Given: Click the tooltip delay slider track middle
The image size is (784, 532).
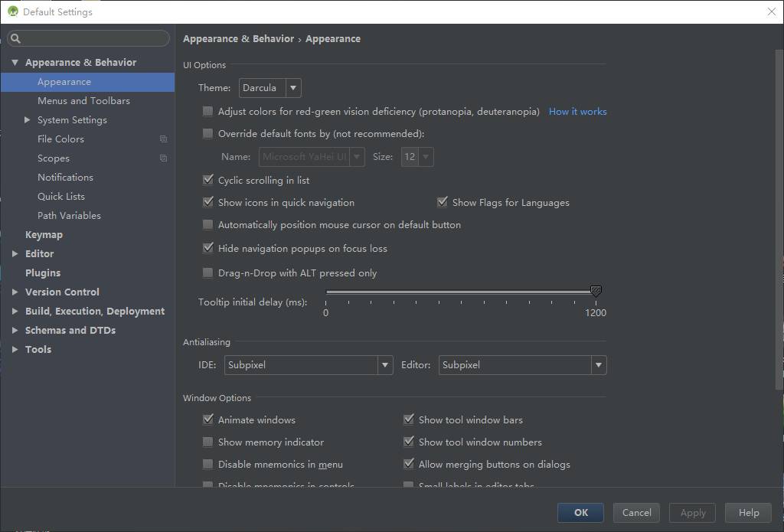Looking at the screenshot, I should pyautogui.click(x=460, y=292).
